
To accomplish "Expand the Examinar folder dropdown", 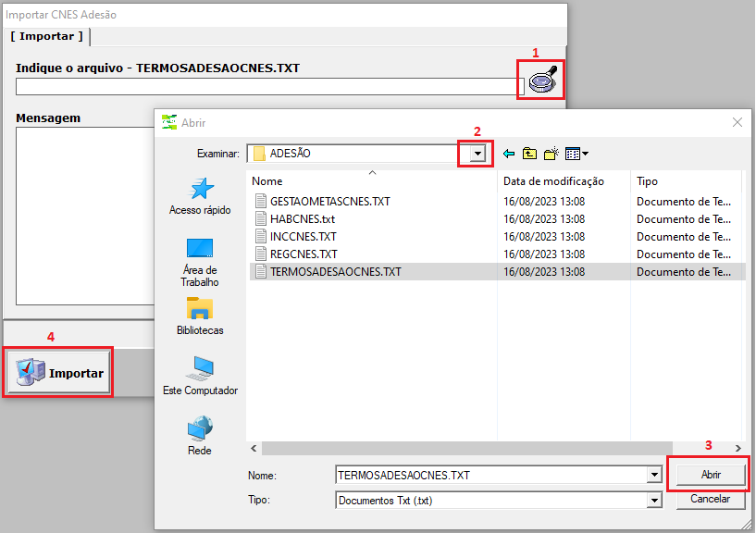I will (477, 154).
